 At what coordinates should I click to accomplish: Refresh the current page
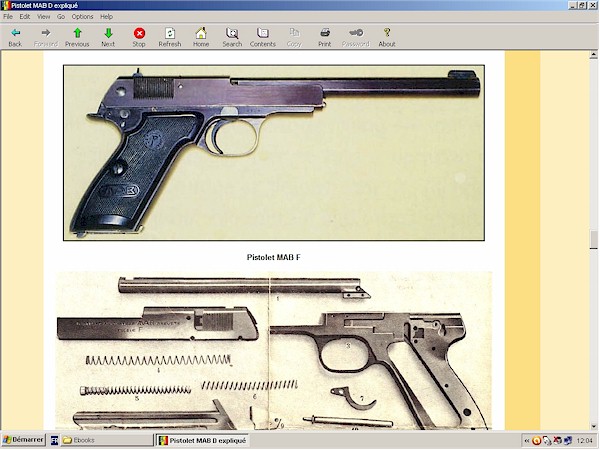tap(170, 38)
